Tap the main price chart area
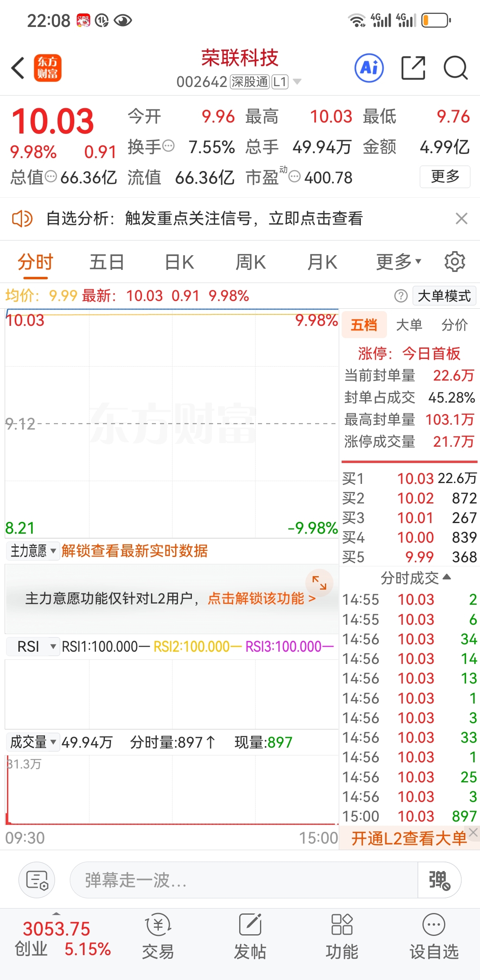Image resolution: width=480 pixels, height=980 pixels. (172, 423)
